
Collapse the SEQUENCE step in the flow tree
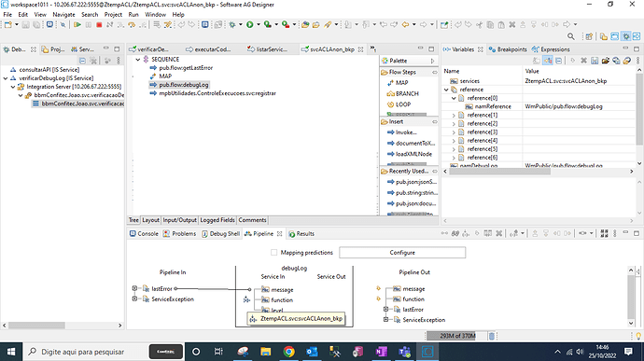coord(138,60)
